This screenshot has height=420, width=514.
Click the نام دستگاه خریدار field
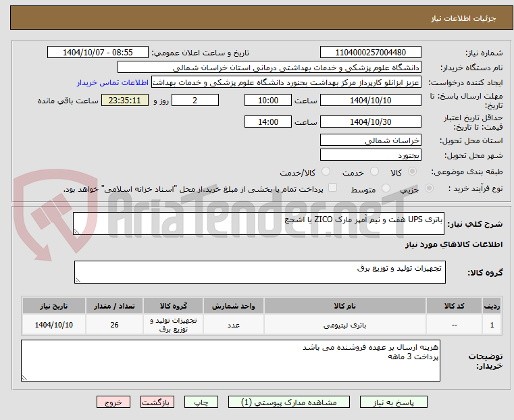269,68
